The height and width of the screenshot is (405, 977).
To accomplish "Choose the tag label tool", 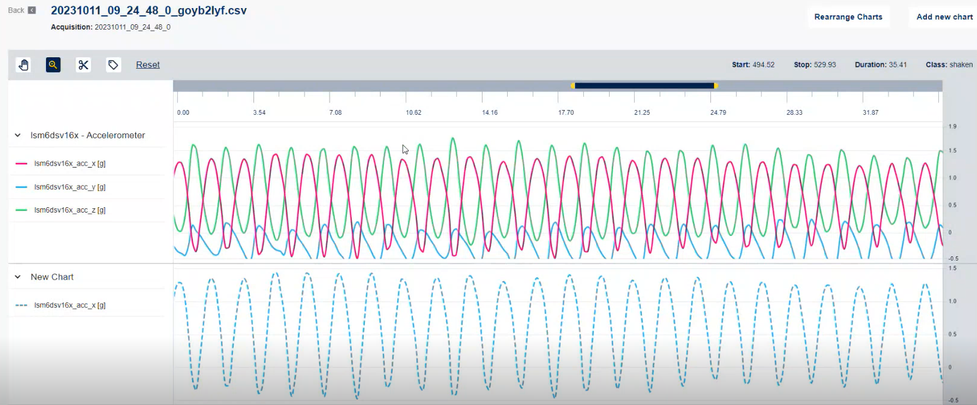I will (x=113, y=65).
